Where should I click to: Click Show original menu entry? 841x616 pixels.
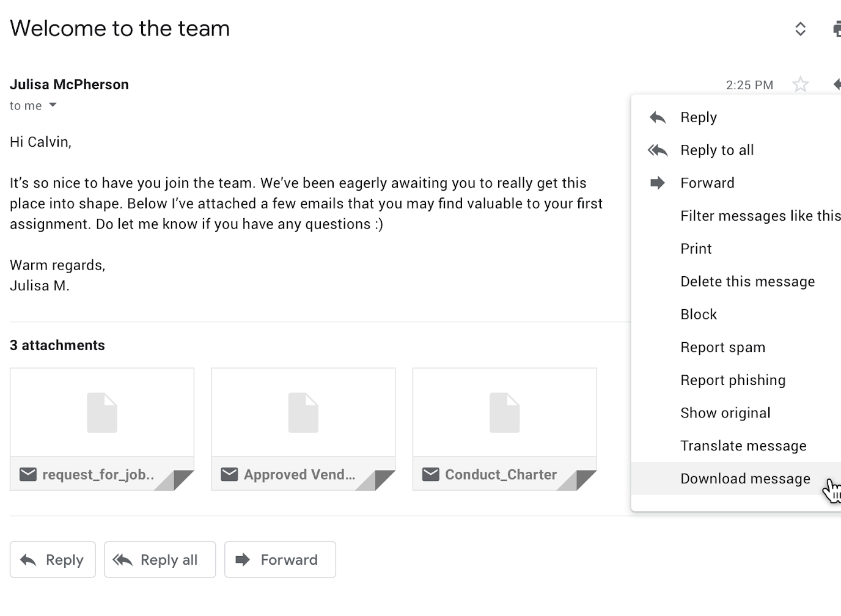(725, 413)
